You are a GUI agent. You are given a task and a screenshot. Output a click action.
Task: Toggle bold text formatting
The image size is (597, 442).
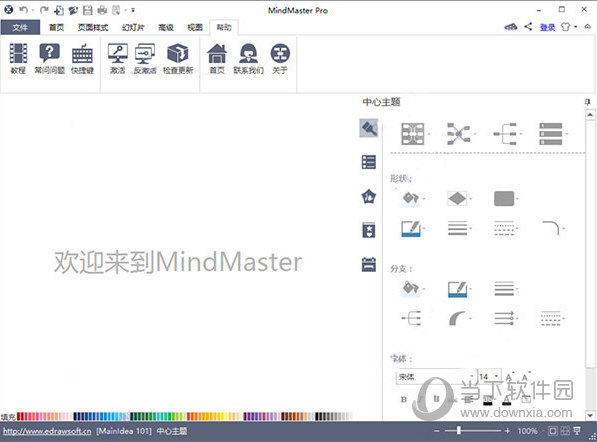[404, 399]
